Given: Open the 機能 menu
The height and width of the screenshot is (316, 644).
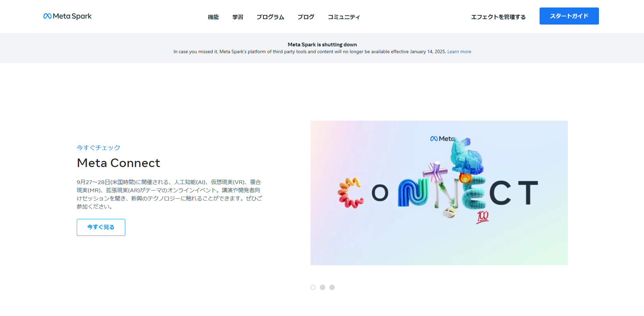Looking at the screenshot, I should click(x=213, y=17).
